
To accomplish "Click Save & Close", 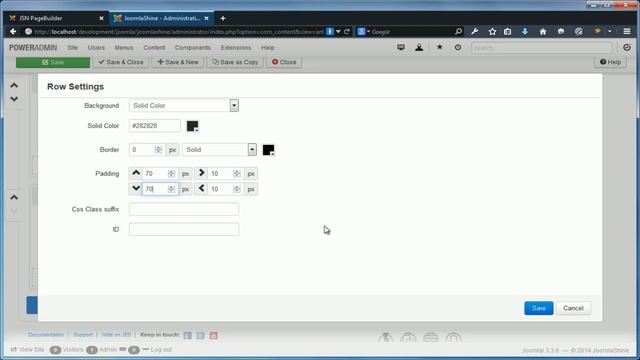I will (x=121, y=62).
